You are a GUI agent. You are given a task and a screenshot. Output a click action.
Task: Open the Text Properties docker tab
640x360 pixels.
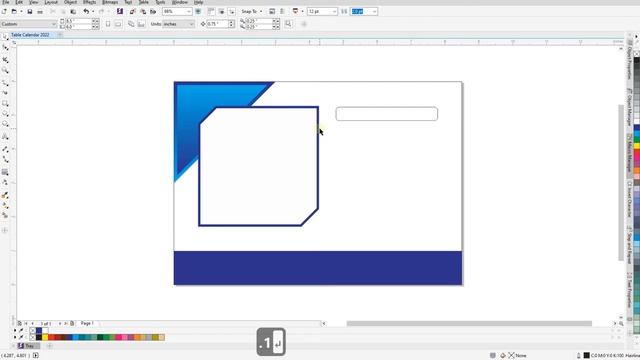click(x=630, y=290)
